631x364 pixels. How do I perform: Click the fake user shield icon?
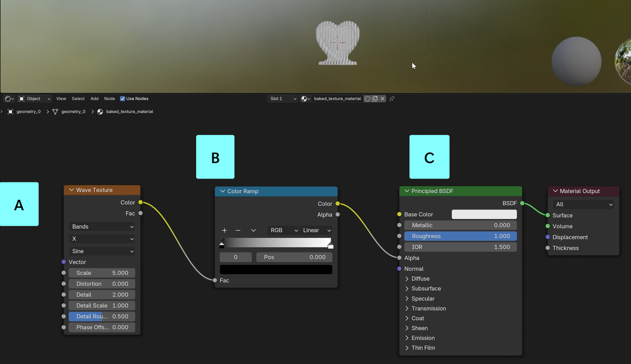(367, 99)
